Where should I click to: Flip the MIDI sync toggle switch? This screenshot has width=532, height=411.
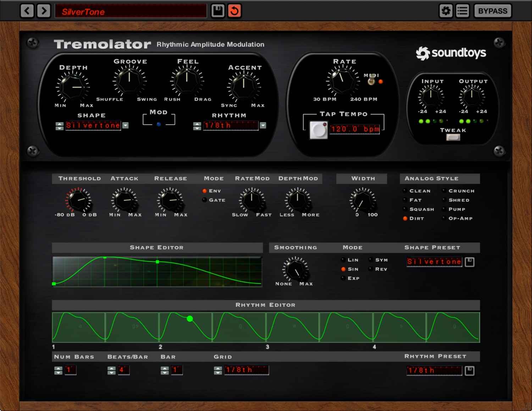pos(371,81)
